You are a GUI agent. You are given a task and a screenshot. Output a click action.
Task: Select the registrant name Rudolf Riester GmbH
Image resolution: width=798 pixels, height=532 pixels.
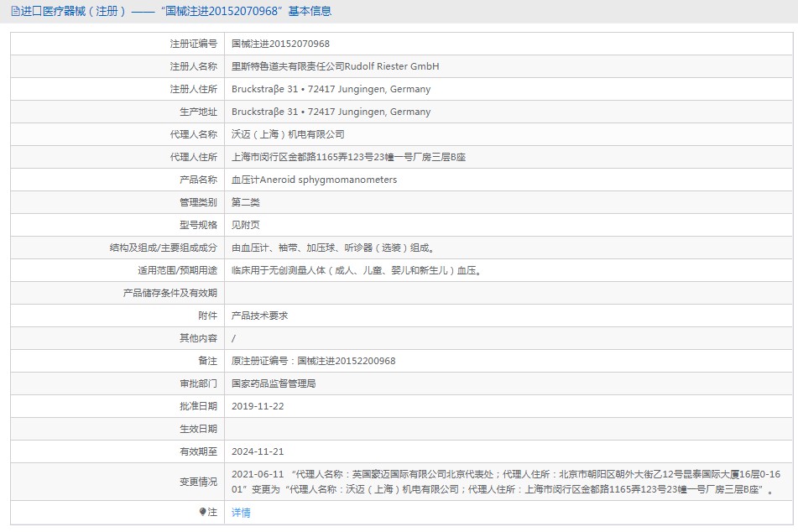335,66
